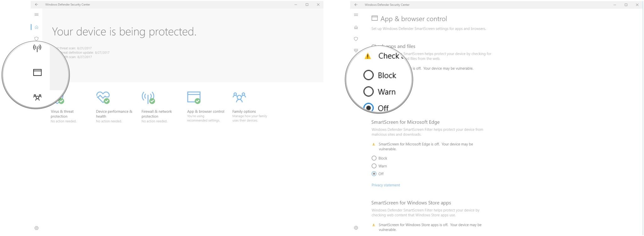Click 'SmartScreen for Microsoft Edge' heading
This screenshot has height=236, width=644.
pyautogui.click(x=405, y=122)
